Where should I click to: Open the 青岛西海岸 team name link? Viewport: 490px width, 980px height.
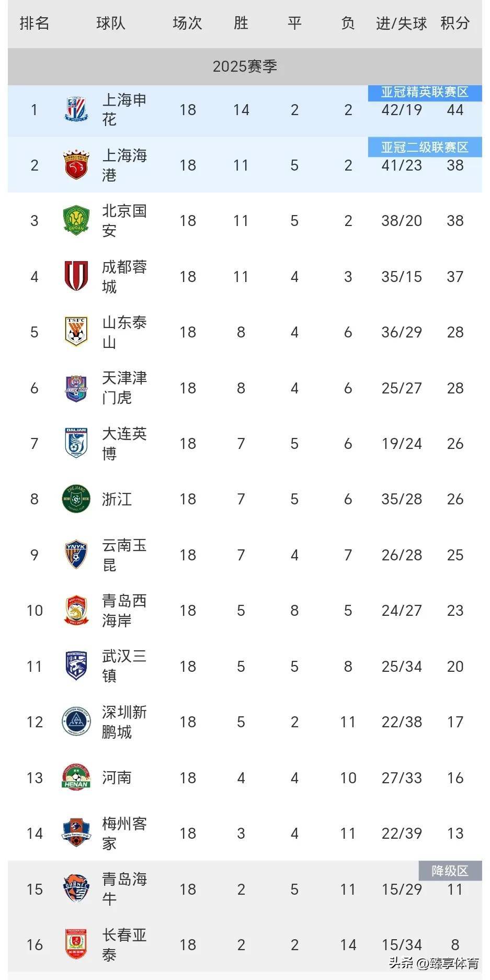point(124,611)
